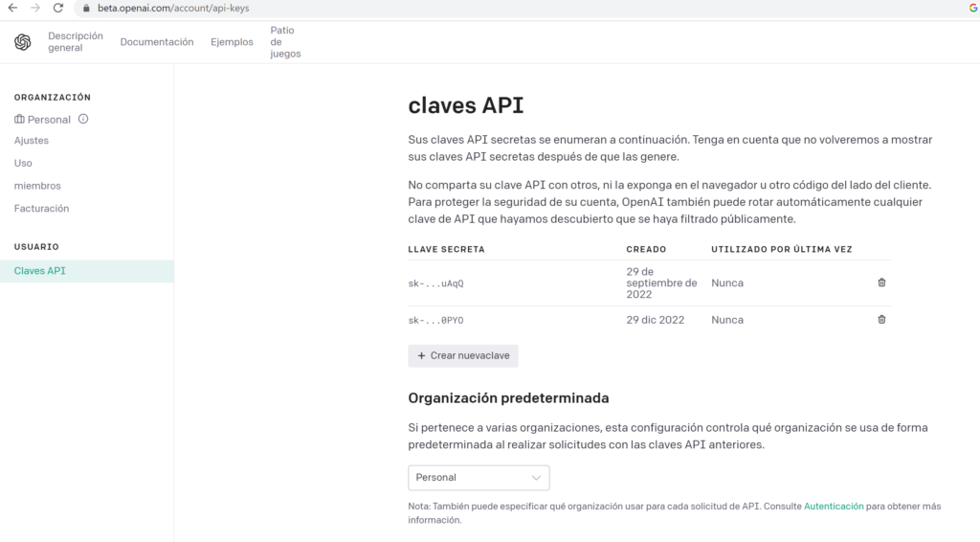Open the Personal organization dropdown
Screen dimensions: 980x542
tap(479, 478)
